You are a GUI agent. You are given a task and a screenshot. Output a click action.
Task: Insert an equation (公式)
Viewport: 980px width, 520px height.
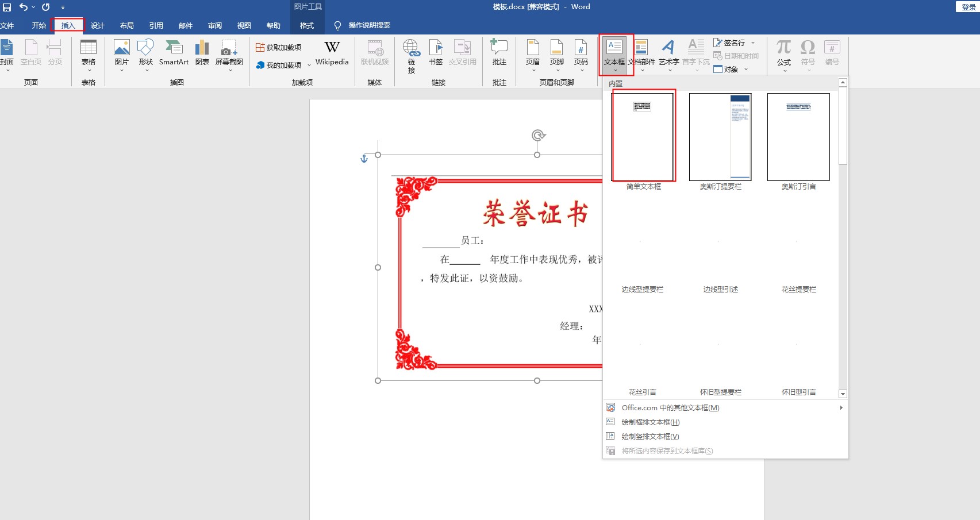click(x=784, y=55)
